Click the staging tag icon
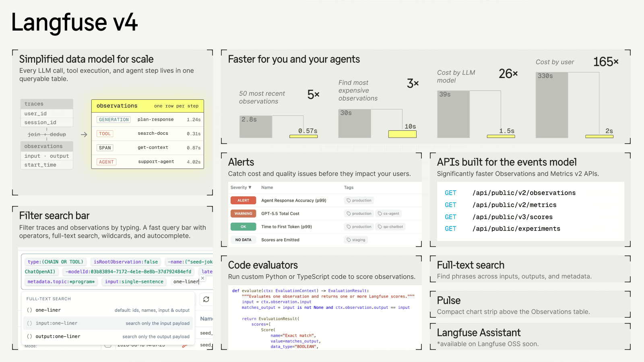 tap(349, 240)
